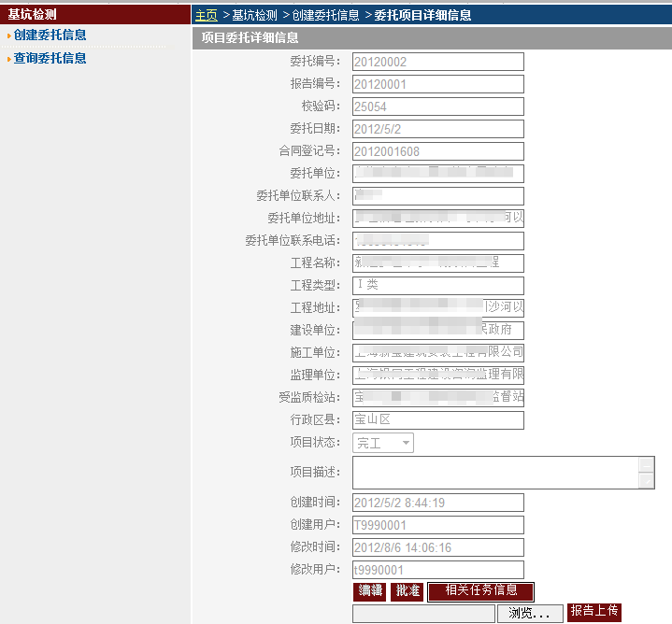Open 相关任务信息
Image resolution: width=672 pixels, height=624 pixels.
[x=480, y=591]
